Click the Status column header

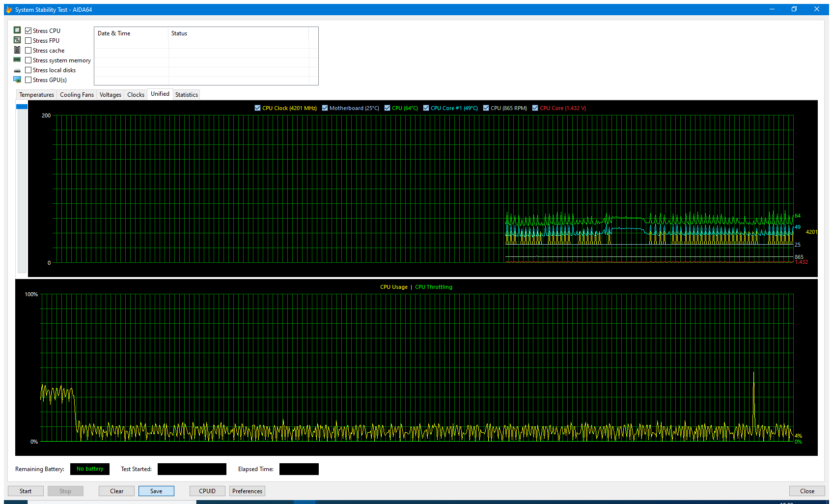click(239, 33)
